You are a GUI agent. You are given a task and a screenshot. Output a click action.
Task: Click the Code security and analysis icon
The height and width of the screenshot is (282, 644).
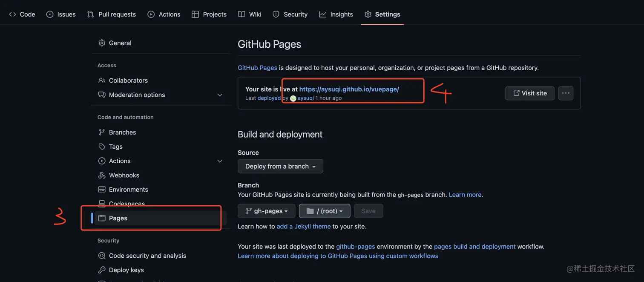[102, 256]
